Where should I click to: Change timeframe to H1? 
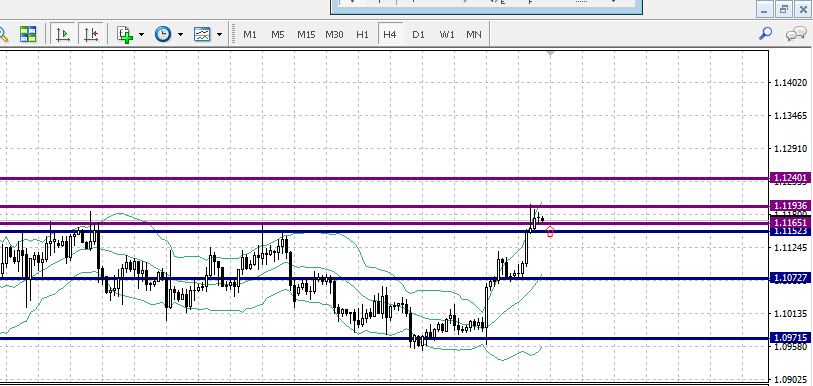coord(362,35)
